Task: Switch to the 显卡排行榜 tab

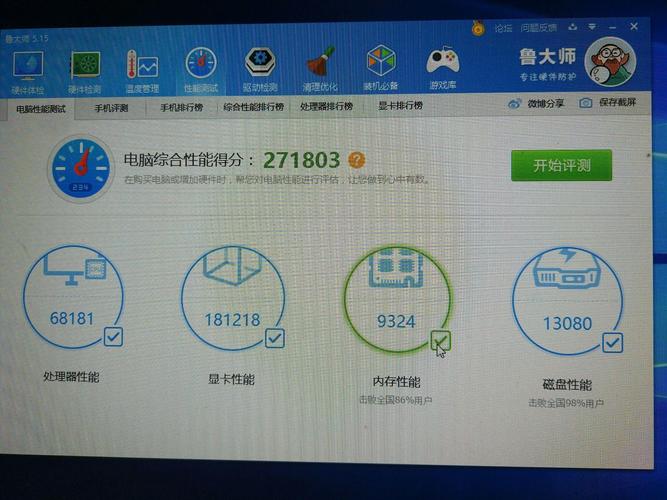Action: tap(400, 105)
